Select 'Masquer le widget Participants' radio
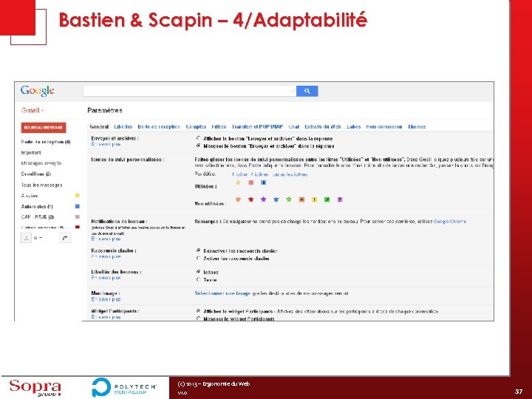The height and width of the screenshot is (399, 532). pos(199,318)
